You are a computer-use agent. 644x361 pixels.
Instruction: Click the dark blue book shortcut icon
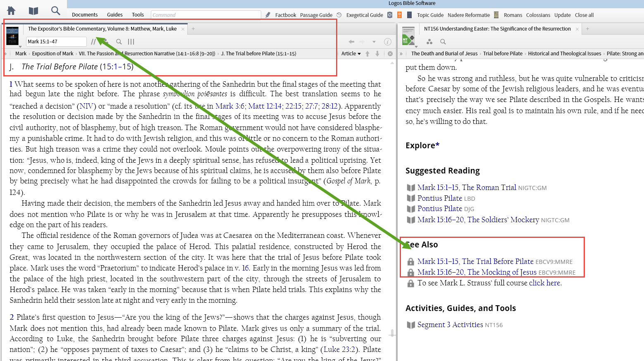(409, 15)
